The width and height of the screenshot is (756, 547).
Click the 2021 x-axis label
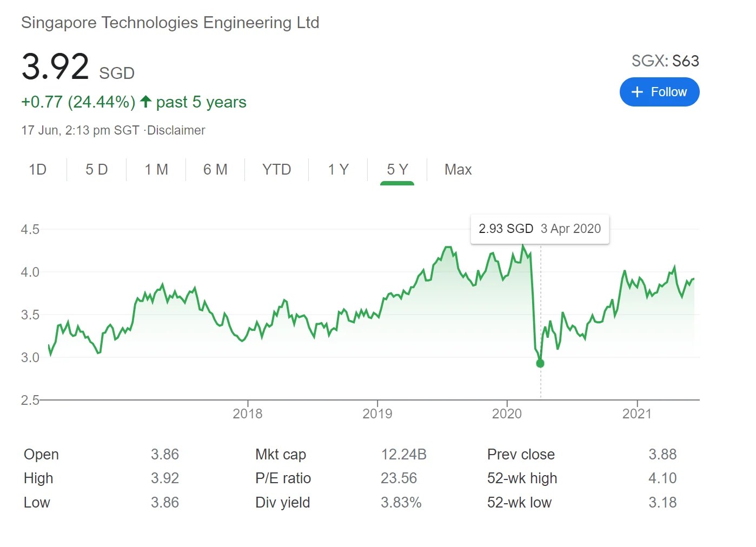pyautogui.click(x=637, y=414)
